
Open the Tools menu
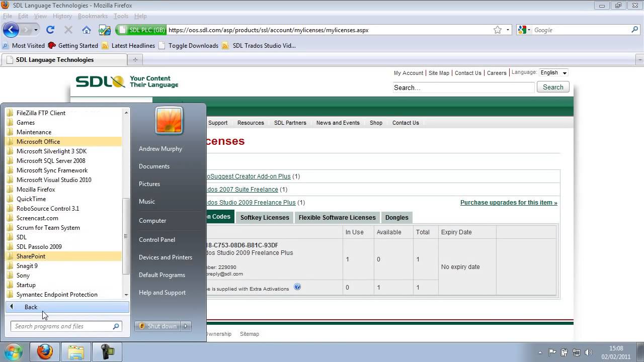click(x=121, y=16)
